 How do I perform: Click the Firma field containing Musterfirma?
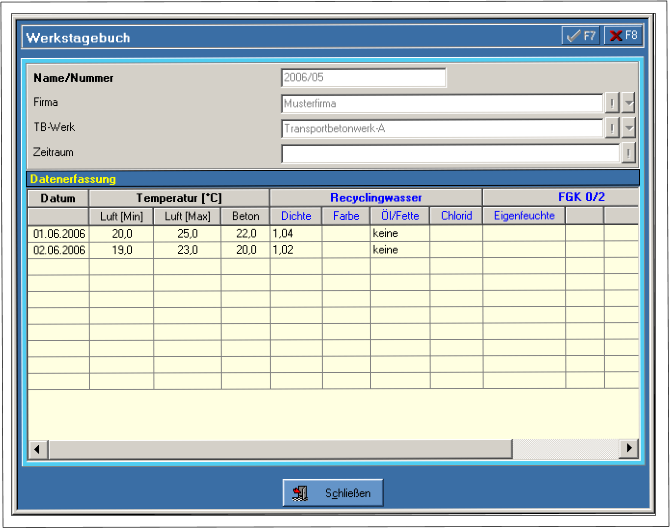440,102
